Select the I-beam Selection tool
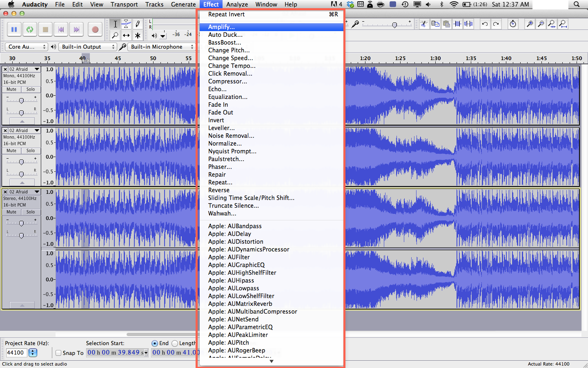588x368 pixels. [115, 24]
